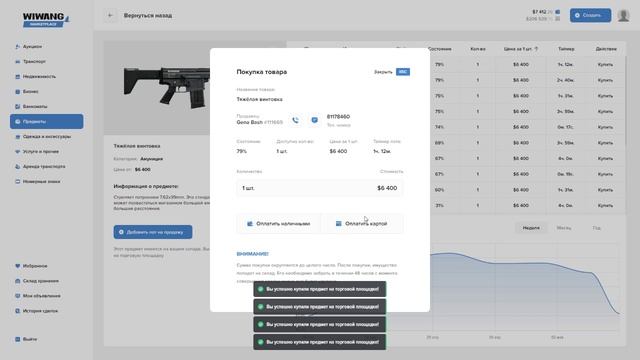The width and height of the screenshot is (640, 360).
Task: Open Склад хранения warehouse icon
Action: point(18,281)
